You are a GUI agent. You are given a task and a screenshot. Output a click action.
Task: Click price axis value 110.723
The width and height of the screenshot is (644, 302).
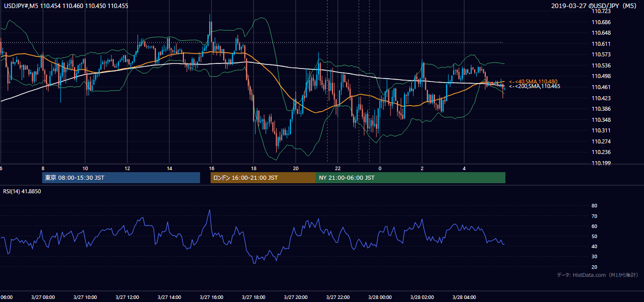(x=601, y=12)
